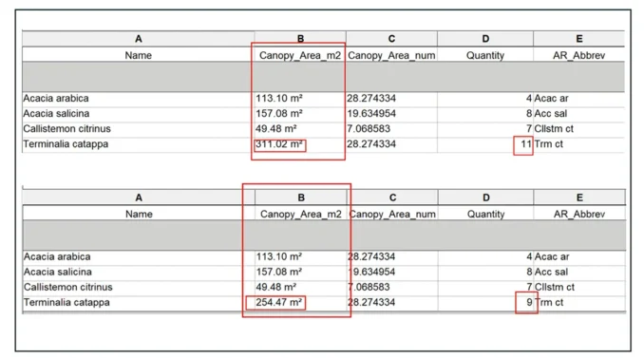Viewport: 644px width, 358px height.
Task: Select column A header in first table
Action: (139, 39)
